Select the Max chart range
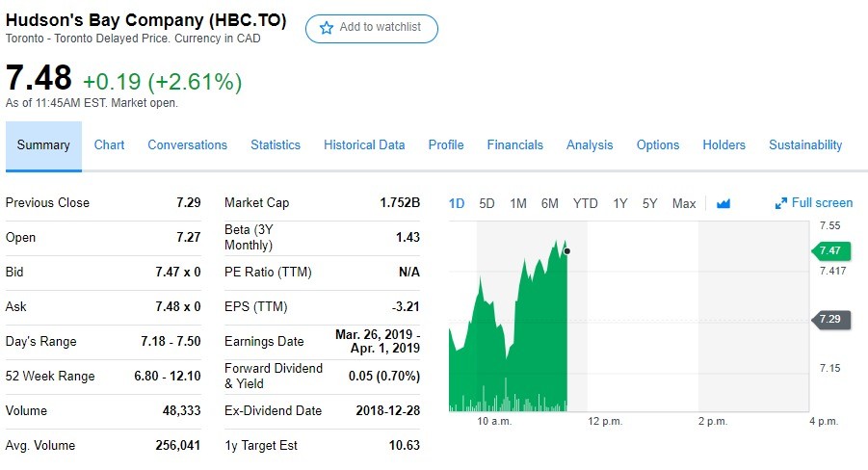Screen dimensions: 868x470 pos(684,203)
